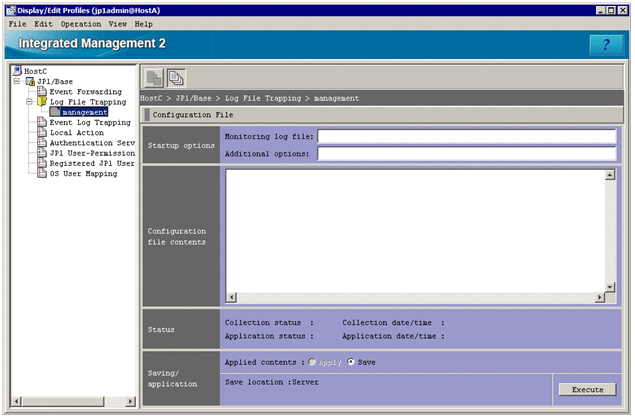Collapse the Log File Trapping node
635x419 pixels.
[x=29, y=102]
